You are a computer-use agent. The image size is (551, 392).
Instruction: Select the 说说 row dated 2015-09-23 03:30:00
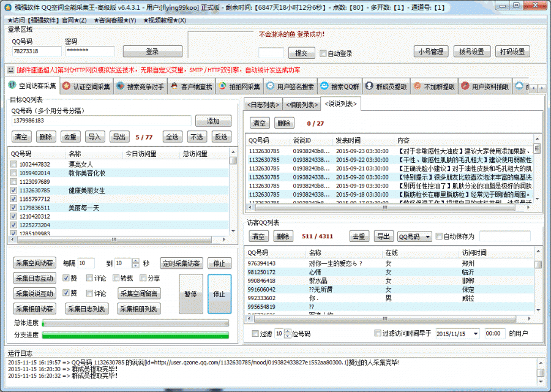pyautogui.click(x=389, y=151)
